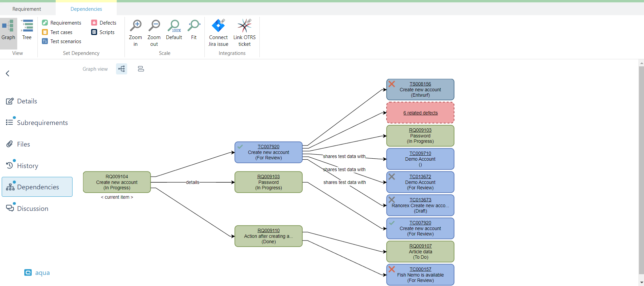The width and height of the screenshot is (644, 286).
Task: Click the Zoom out magnifier icon
Action: (x=154, y=26)
